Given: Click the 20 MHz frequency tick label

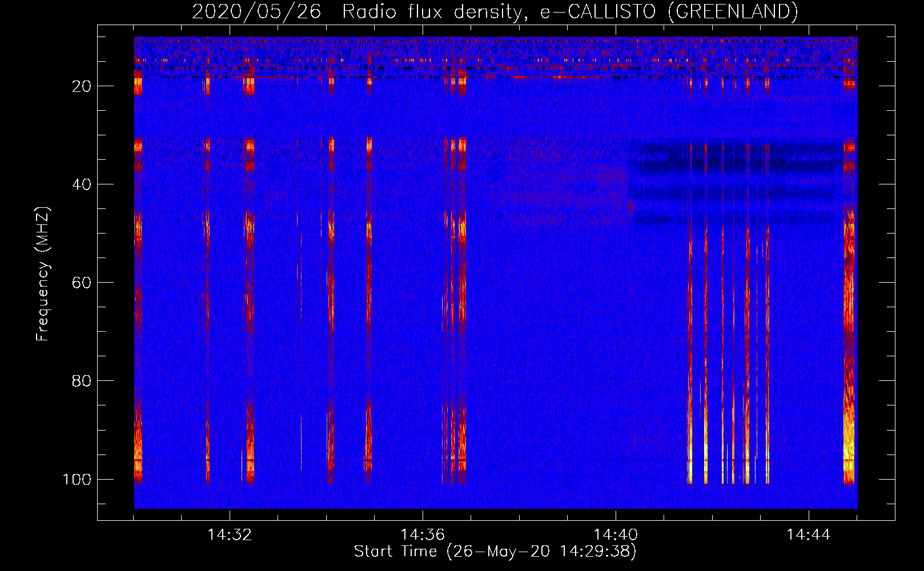Looking at the screenshot, I should click(82, 86).
